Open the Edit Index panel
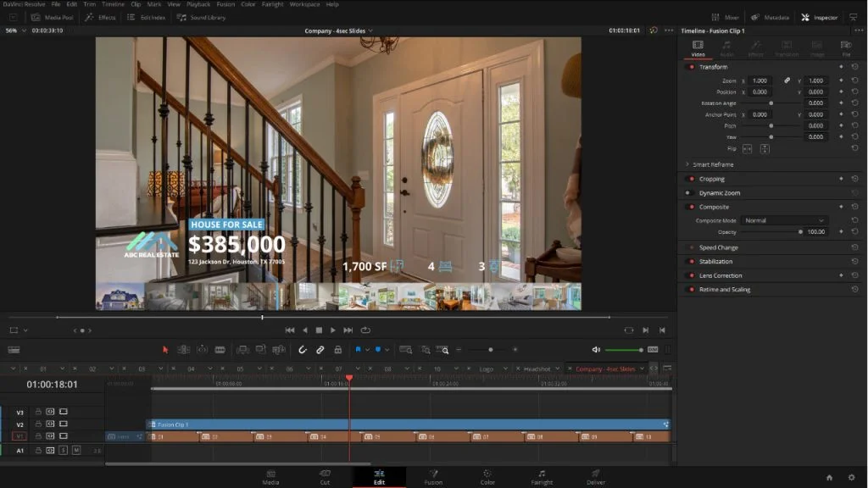Image resolution: width=868 pixels, height=488 pixels. pyautogui.click(x=146, y=18)
